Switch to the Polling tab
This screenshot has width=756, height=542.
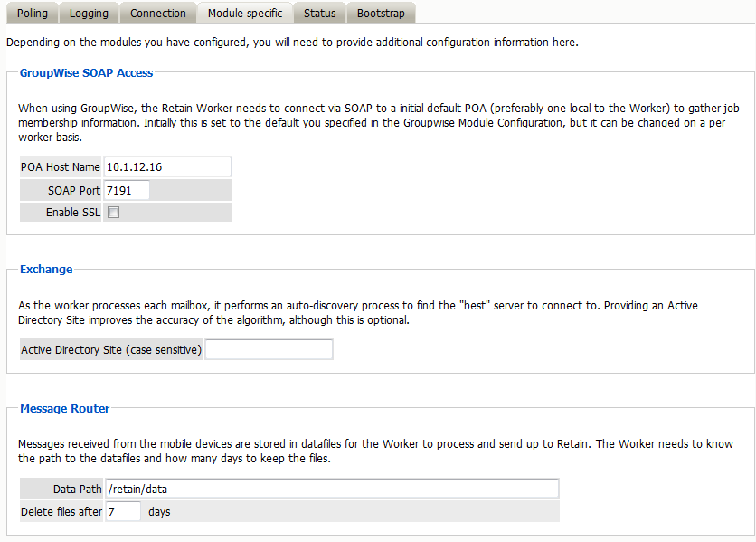point(33,14)
